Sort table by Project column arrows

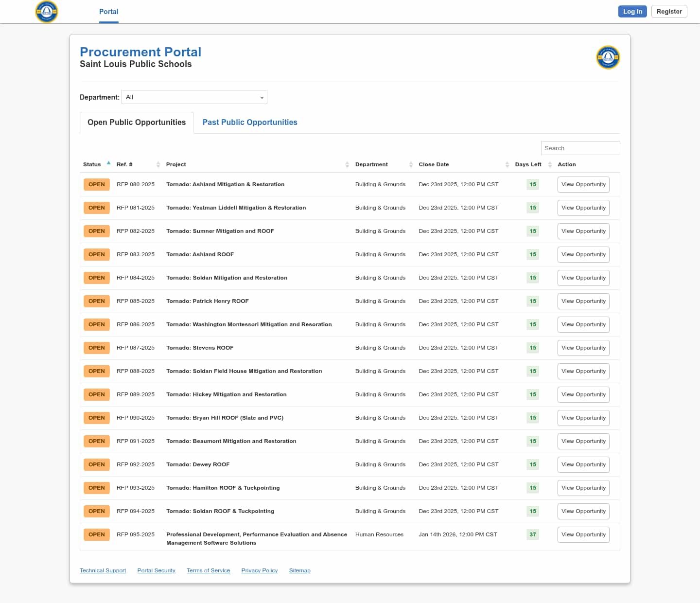[347, 164]
